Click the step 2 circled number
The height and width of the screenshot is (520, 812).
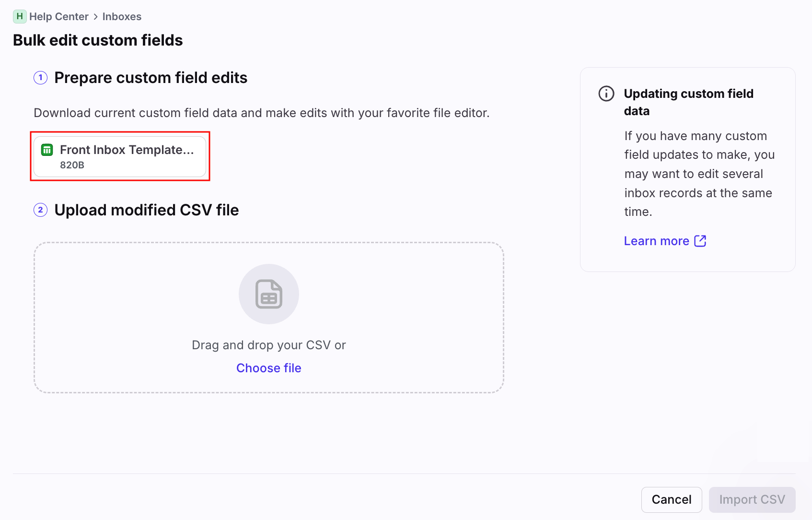click(x=41, y=210)
